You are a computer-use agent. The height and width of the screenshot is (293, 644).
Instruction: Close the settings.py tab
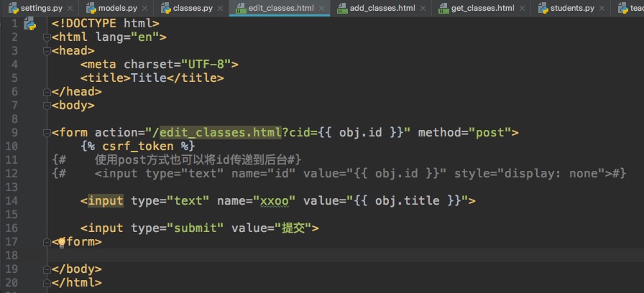70,8
